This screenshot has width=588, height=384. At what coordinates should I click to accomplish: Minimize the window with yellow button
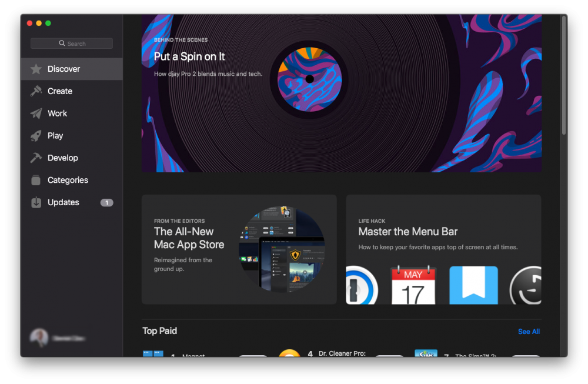tap(39, 24)
